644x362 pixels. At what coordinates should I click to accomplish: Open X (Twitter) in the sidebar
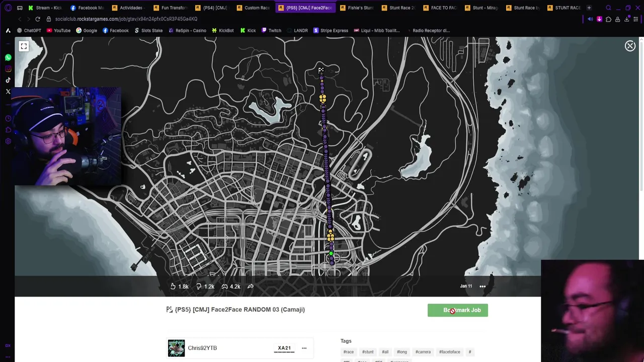[8, 92]
